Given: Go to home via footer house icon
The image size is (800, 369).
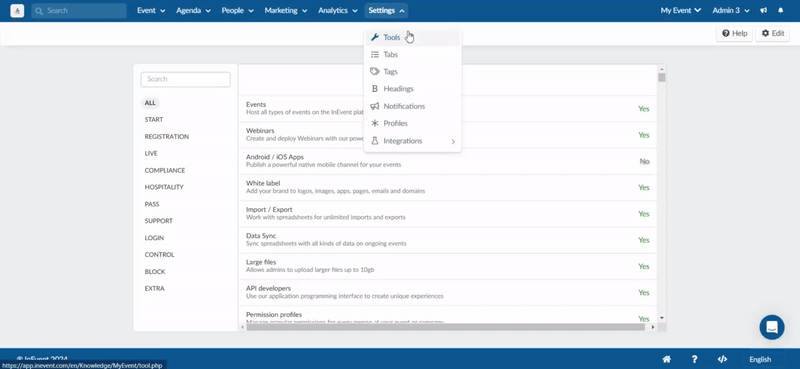Looking at the screenshot, I should click(x=666, y=359).
